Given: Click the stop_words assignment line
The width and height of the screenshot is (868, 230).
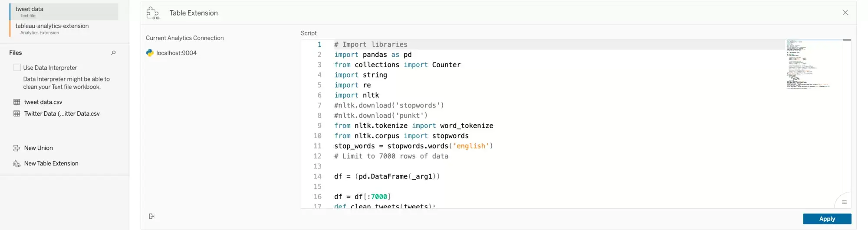Looking at the screenshot, I should pyautogui.click(x=414, y=146).
